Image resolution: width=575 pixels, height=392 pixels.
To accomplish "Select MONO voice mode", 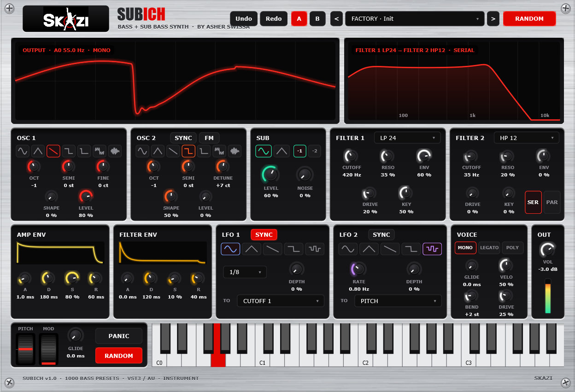I will pos(465,247).
